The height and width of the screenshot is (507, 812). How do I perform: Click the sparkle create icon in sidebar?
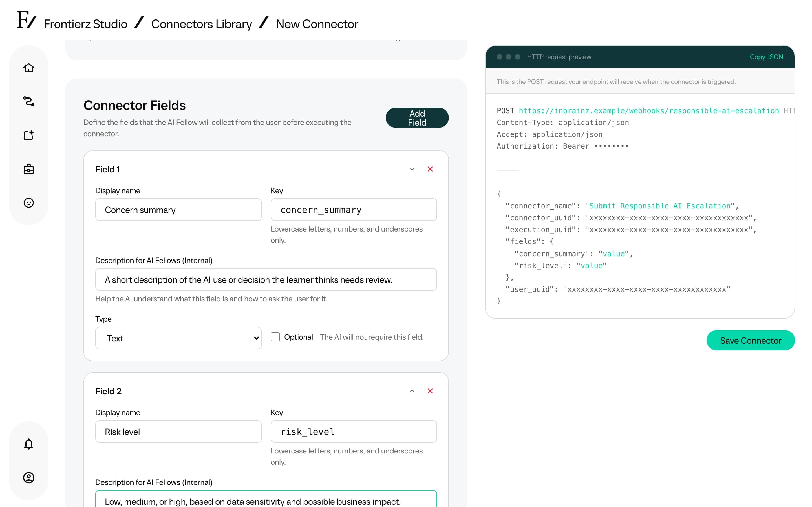coord(28,135)
